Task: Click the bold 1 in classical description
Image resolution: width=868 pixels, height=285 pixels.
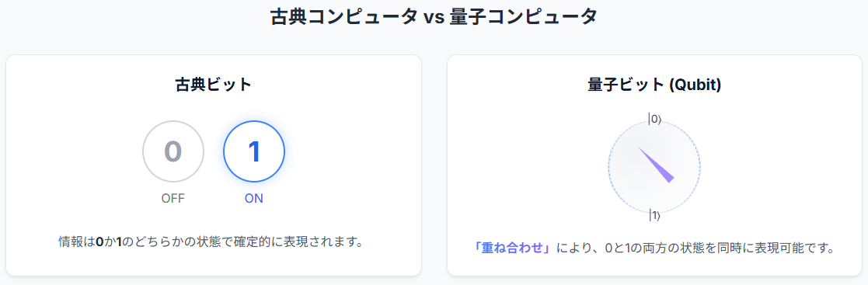Action: (119, 242)
